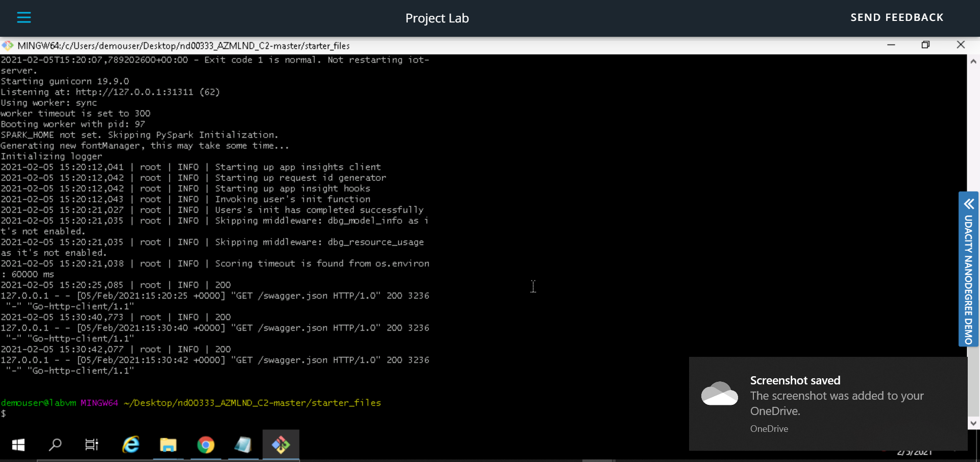Click the 'Using worker: sync' line
This screenshot has height=462, width=980.
click(x=49, y=103)
